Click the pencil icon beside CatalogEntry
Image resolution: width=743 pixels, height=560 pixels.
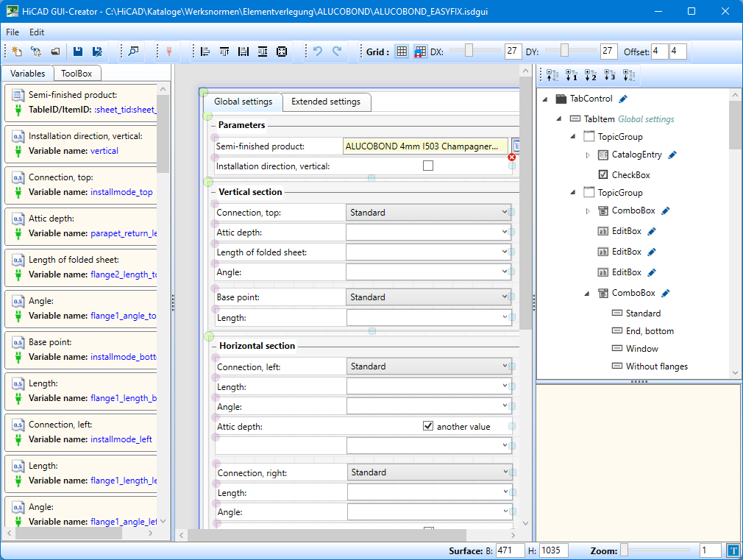tap(672, 155)
